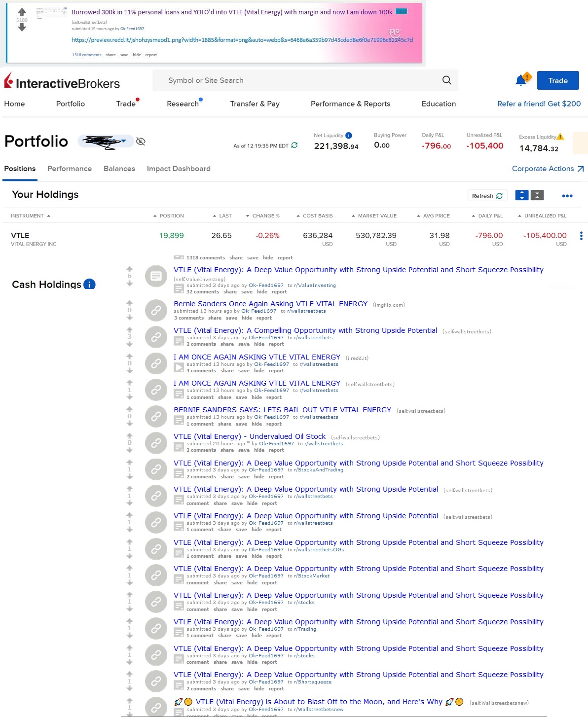Refresh the portfolio timestamp icon
Image resolution: width=588 pixels, height=717 pixels.
pos(294,145)
